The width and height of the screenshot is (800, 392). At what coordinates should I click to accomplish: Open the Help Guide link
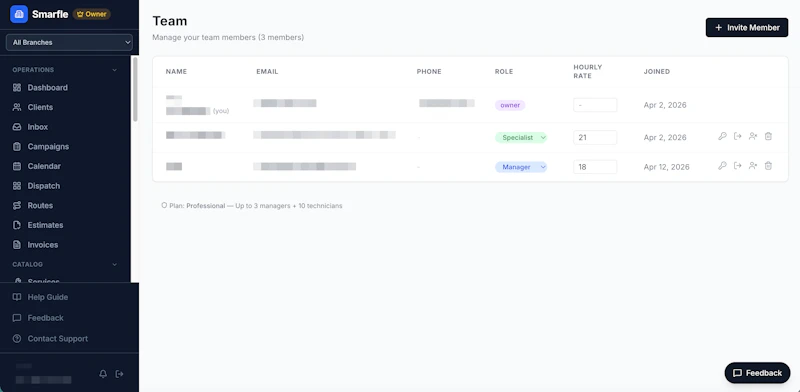pyautogui.click(x=47, y=297)
